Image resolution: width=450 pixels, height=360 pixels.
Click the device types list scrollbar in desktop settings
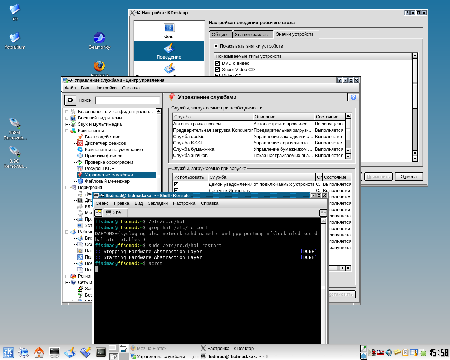(x=415, y=107)
